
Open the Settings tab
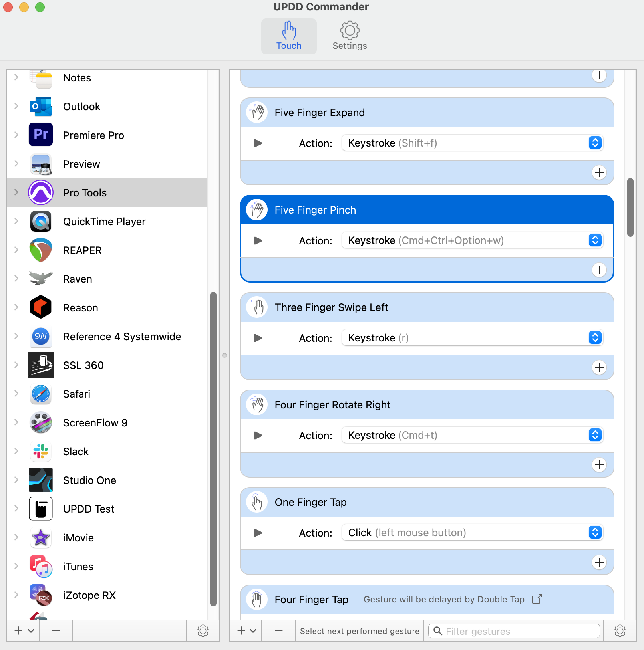click(x=350, y=36)
